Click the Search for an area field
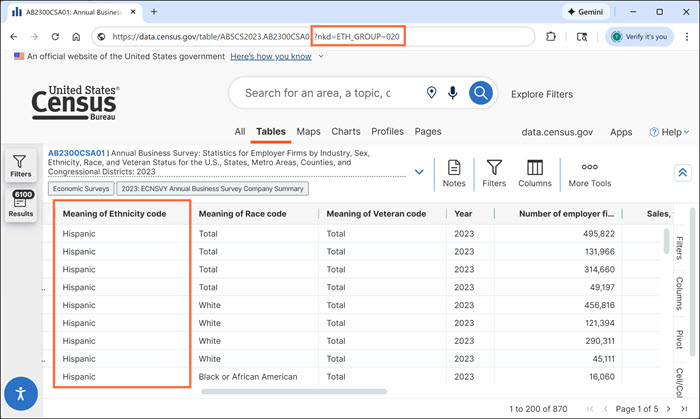Image resolution: width=700 pixels, height=419 pixels. 317,93
